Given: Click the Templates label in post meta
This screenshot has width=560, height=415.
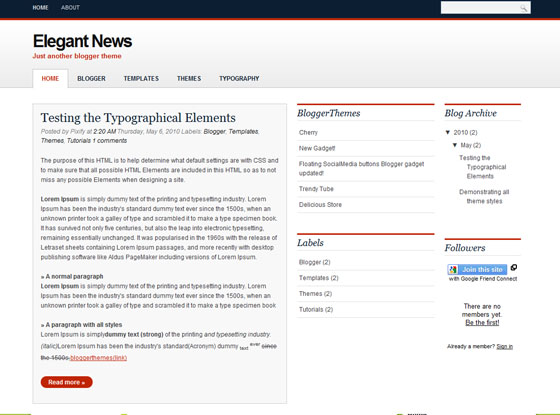Looking at the screenshot, I should coord(244,131).
